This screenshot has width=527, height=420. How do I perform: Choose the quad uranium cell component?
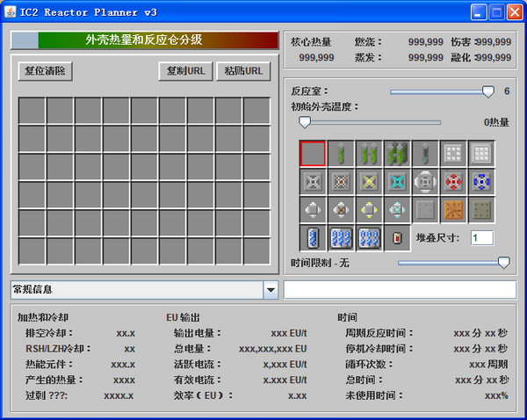[x=397, y=154]
